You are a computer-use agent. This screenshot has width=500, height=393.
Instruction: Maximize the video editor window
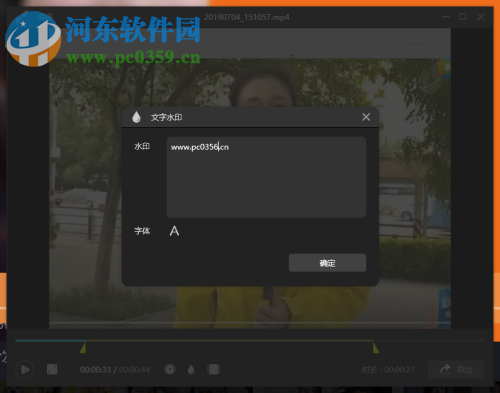(463, 17)
